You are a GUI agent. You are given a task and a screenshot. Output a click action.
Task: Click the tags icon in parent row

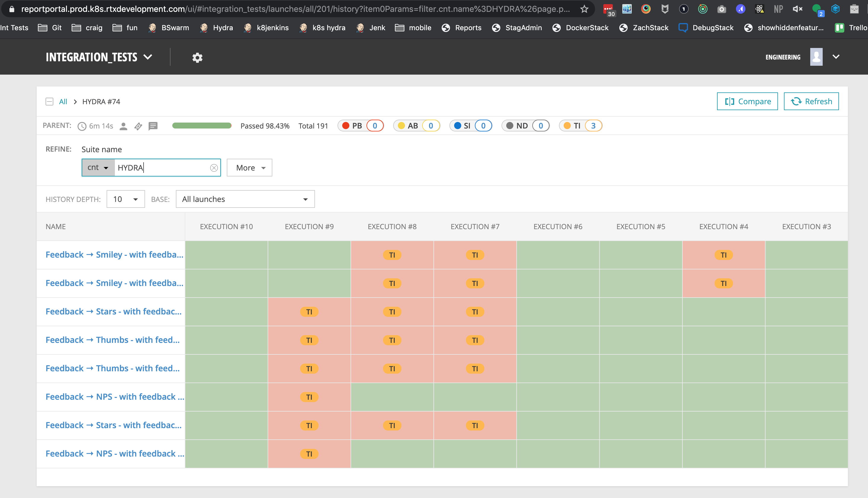138,126
